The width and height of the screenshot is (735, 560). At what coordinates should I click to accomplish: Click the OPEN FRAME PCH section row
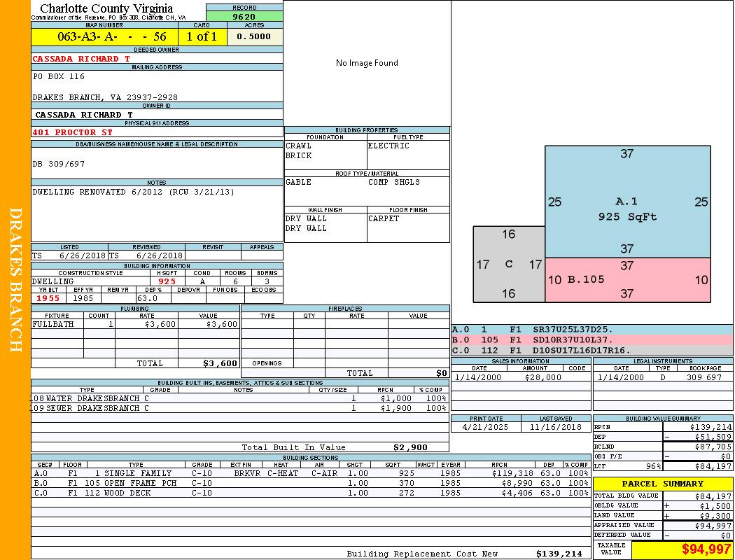coord(311,484)
